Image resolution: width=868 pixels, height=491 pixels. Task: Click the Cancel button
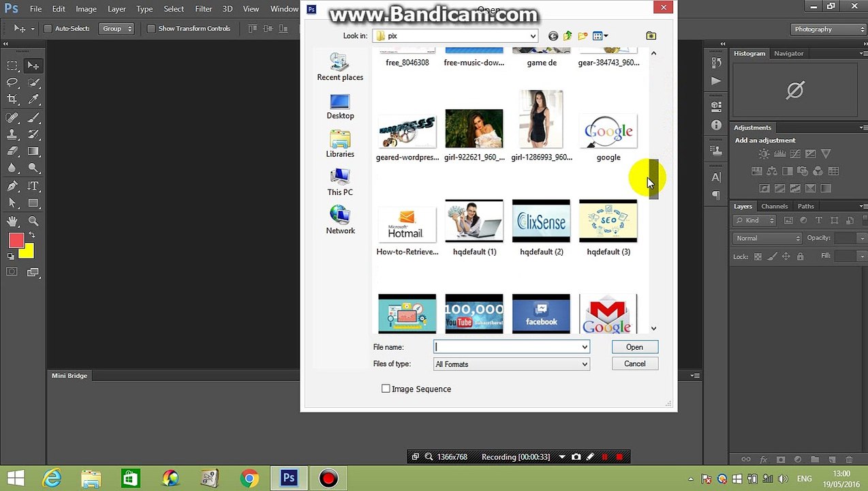[634, 363]
